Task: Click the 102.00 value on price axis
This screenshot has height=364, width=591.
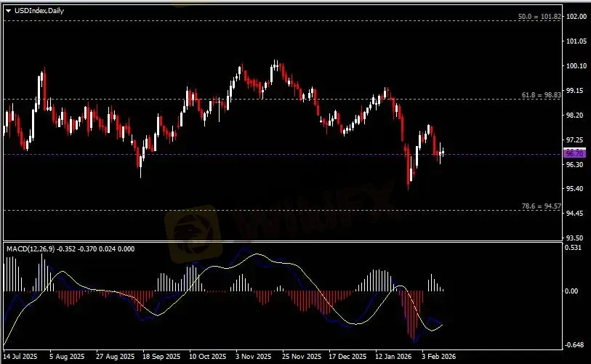Action: click(576, 17)
